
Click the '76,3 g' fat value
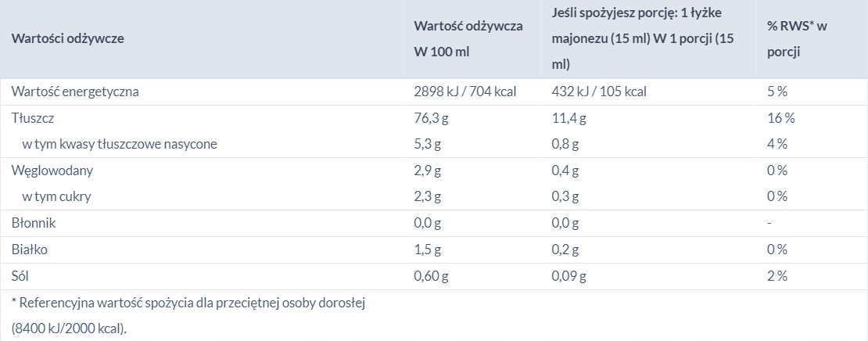[431, 118]
